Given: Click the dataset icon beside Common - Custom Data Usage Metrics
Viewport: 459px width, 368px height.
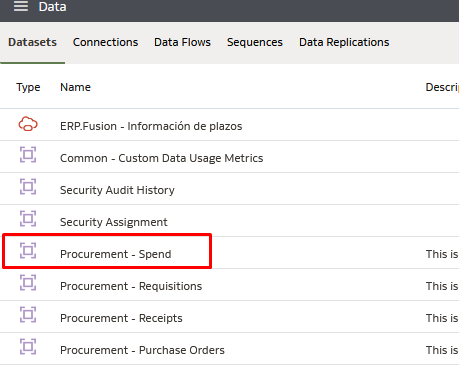Looking at the screenshot, I should point(28,155).
